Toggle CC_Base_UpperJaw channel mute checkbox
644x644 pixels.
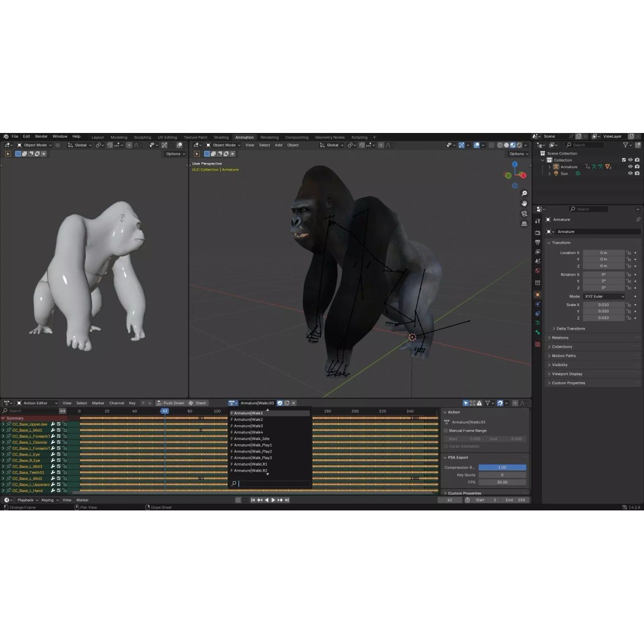(58, 424)
